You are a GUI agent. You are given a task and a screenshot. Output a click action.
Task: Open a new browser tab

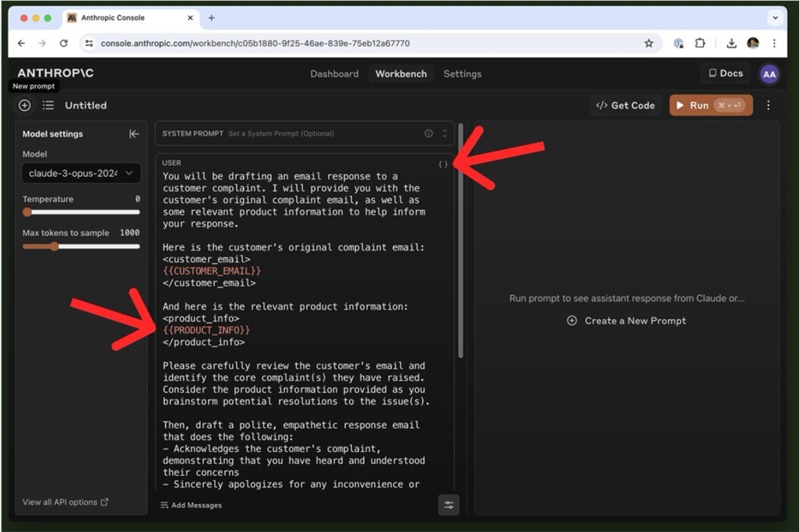(x=211, y=18)
